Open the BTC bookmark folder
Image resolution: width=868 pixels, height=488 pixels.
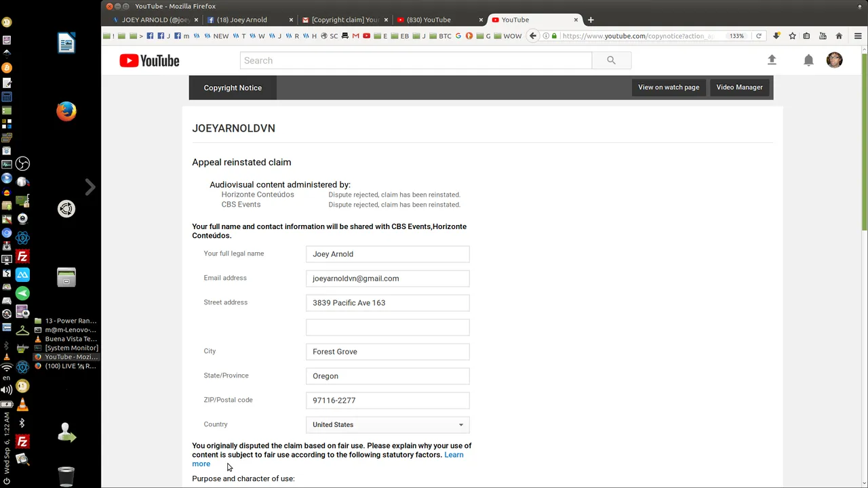click(439, 36)
